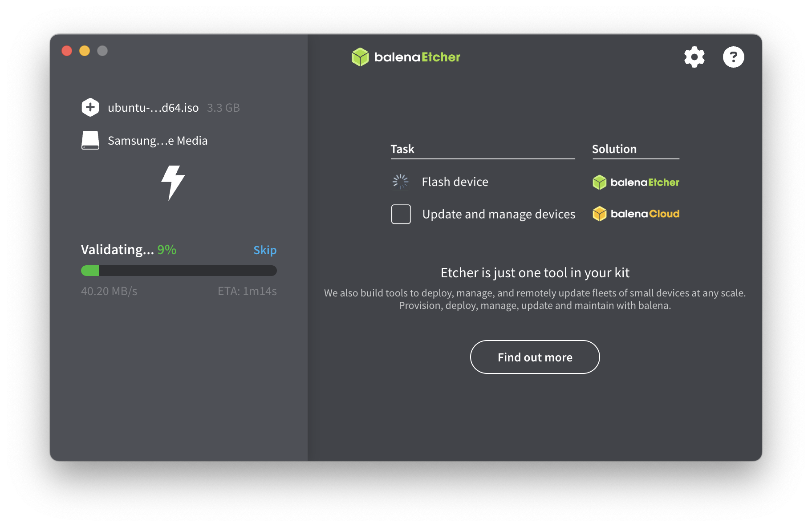Click the balenaEtcher logo in the header
The height and width of the screenshot is (527, 812).
pyautogui.click(x=406, y=57)
